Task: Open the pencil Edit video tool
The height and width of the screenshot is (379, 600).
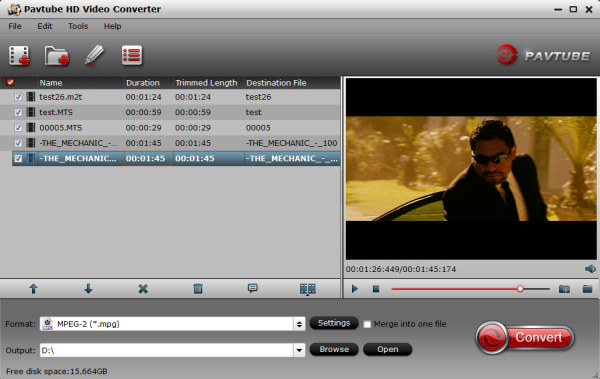Action: click(x=94, y=55)
